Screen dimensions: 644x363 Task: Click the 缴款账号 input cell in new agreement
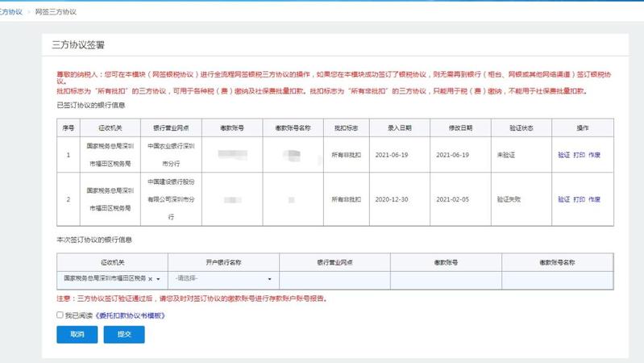point(446,278)
